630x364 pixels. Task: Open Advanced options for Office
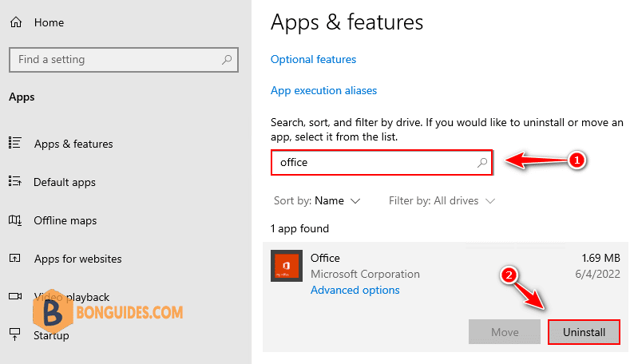[355, 290]
